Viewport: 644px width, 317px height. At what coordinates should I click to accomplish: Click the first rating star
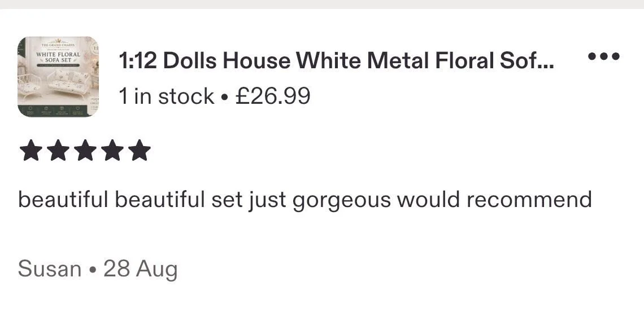(31, 151)
